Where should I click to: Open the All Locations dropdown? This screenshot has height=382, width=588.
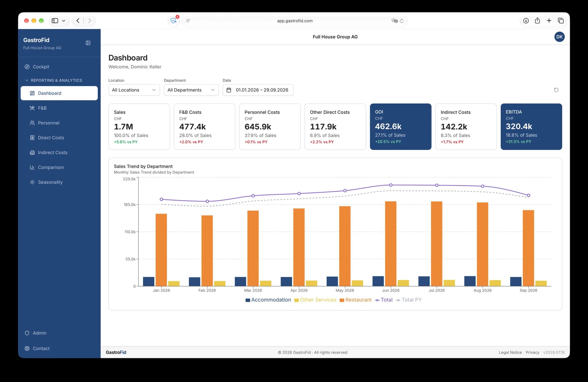tap(134, 90)
